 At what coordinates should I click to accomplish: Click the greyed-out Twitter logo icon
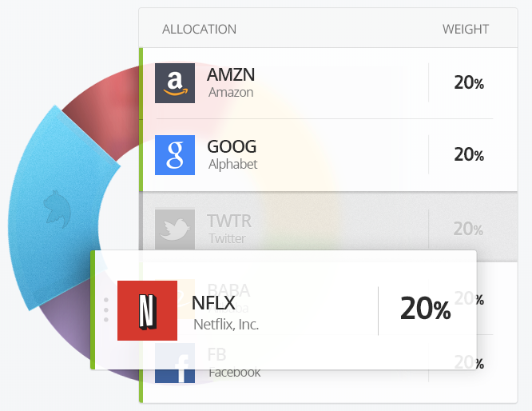tap(175, 229)
